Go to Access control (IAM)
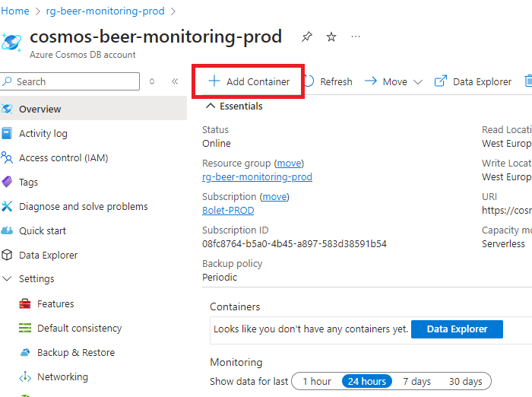This screenshot has width=532, height=397. point(63,158)
